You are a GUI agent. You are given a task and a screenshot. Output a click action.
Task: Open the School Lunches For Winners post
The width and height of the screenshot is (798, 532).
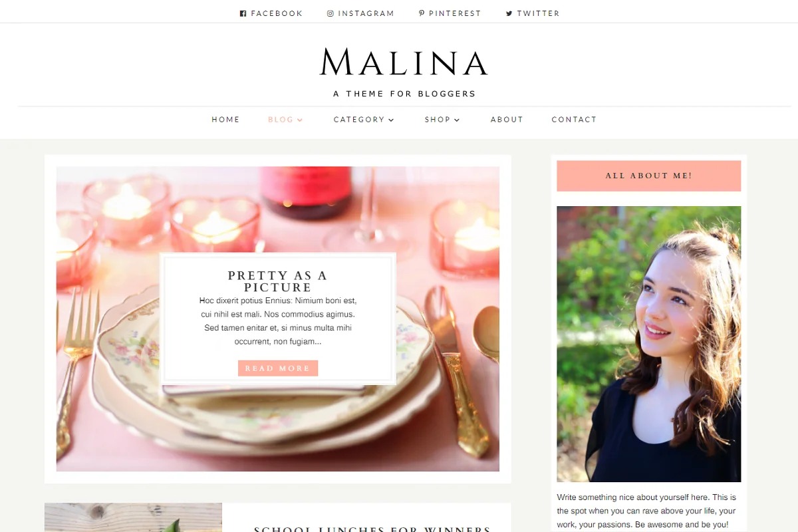pyautogui.click(x=372, y=529)
